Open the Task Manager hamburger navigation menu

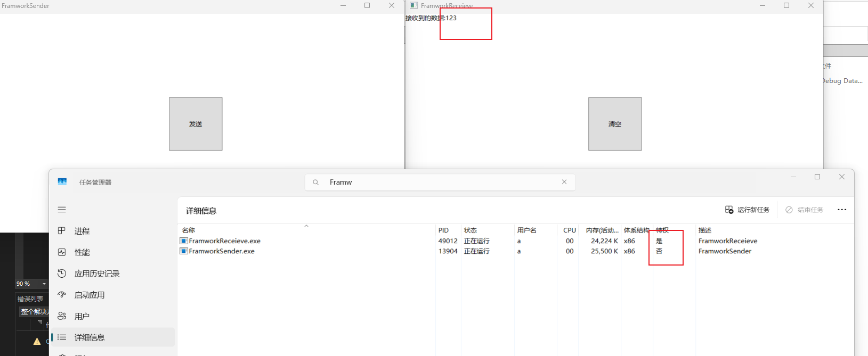tap(62, 210)
